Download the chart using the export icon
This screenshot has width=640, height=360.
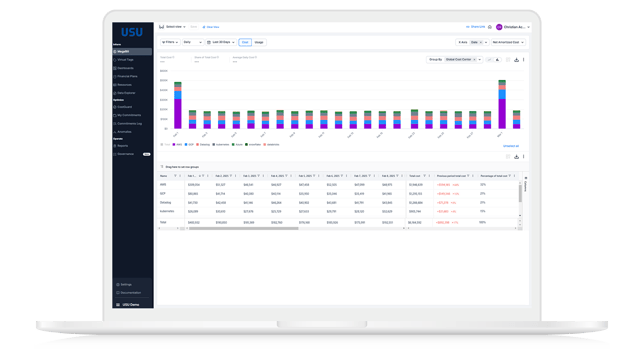click(516, 60)
